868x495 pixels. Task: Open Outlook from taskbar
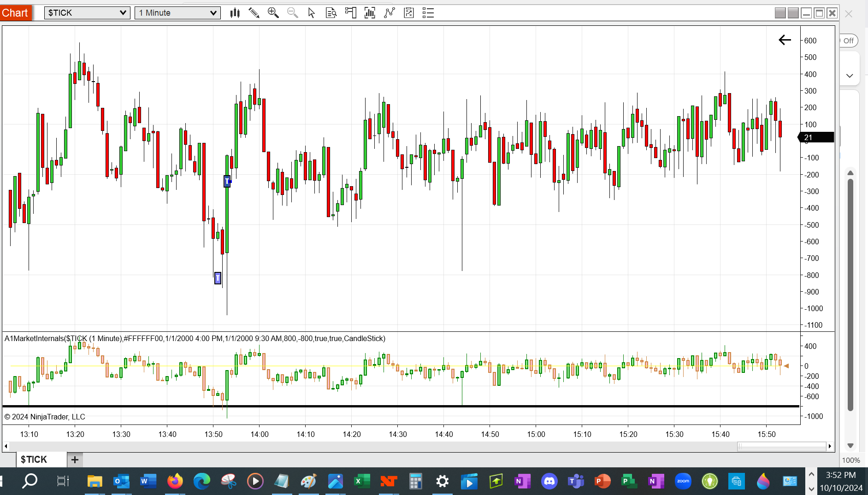click(121, 482)
